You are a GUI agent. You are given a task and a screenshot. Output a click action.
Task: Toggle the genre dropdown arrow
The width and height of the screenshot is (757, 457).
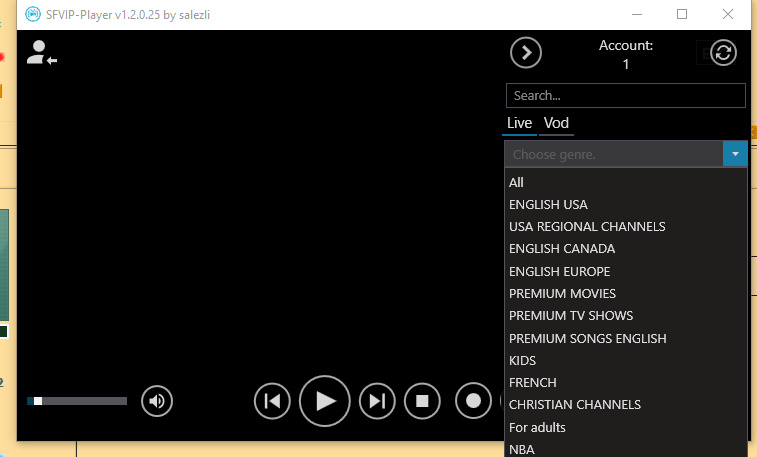pyautogui.click(x=735, y=154)
